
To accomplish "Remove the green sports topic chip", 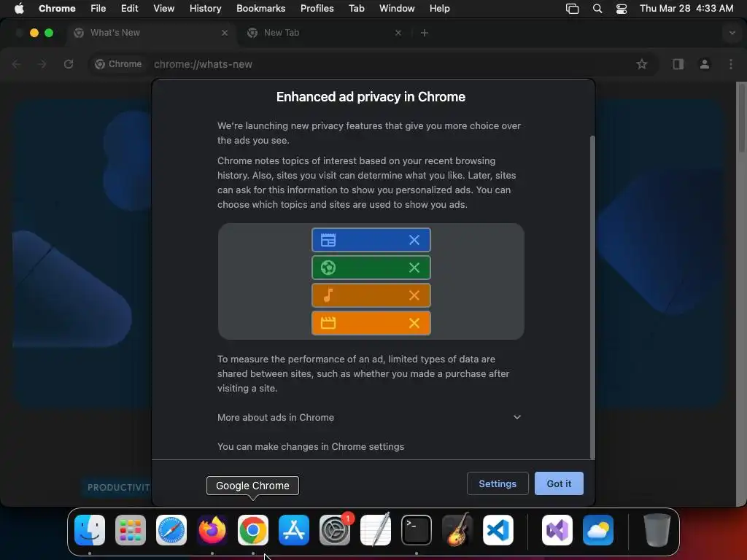I will (x=414, y=268).
